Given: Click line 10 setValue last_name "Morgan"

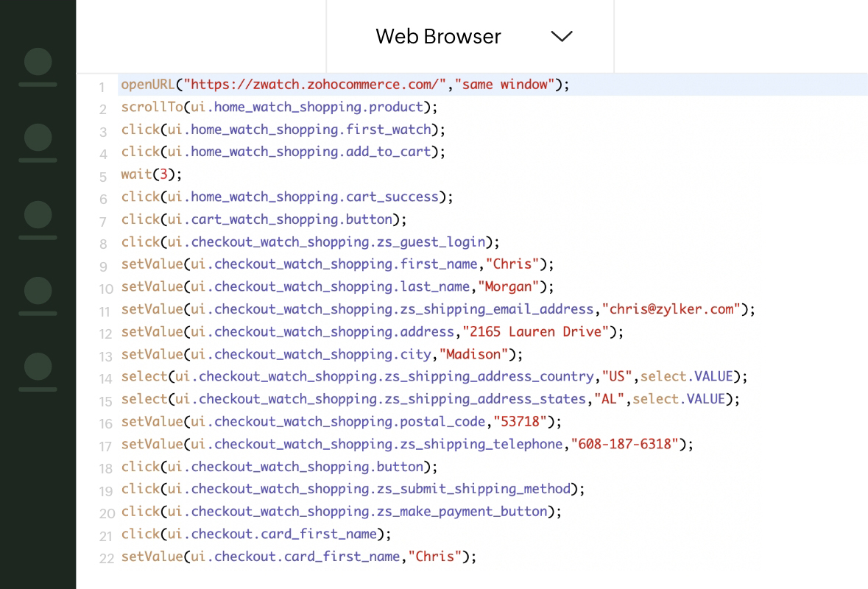Looking at the screenshot, I should [337, 286].
